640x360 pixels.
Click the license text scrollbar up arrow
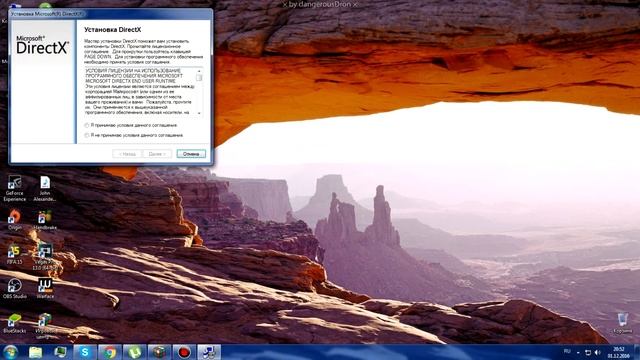[199, 71]
